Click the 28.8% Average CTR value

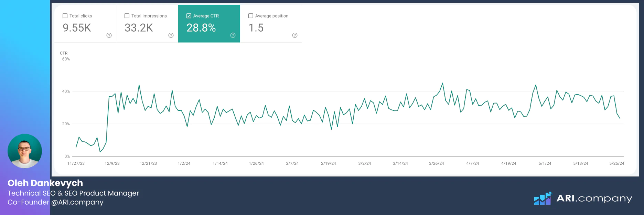coord(201,28)
